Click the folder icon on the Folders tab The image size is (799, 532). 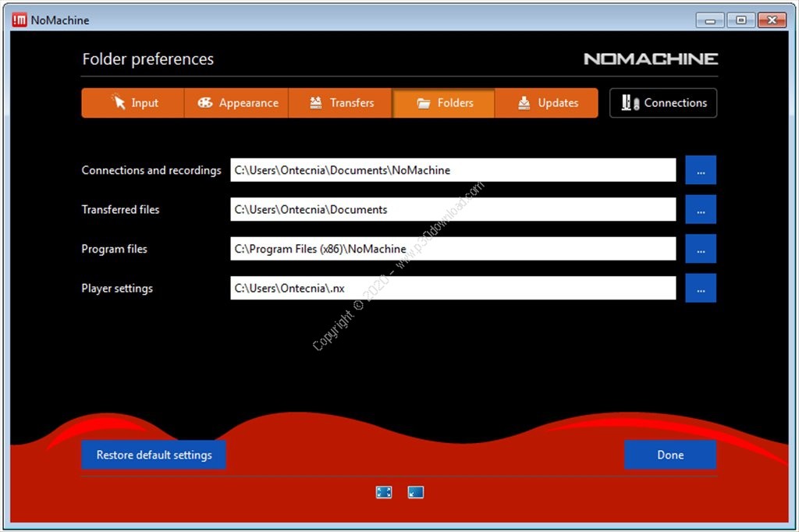click(x=423, y=102)
